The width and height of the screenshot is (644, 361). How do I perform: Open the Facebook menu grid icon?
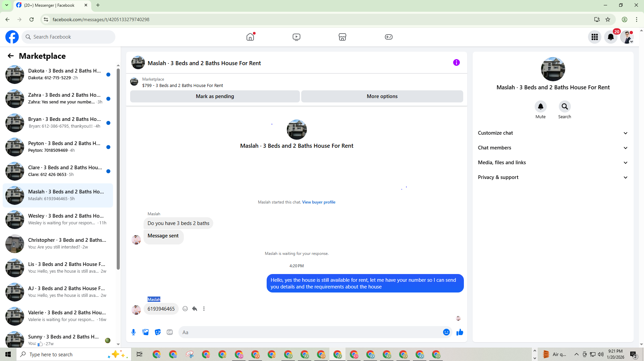click(595, 37)
